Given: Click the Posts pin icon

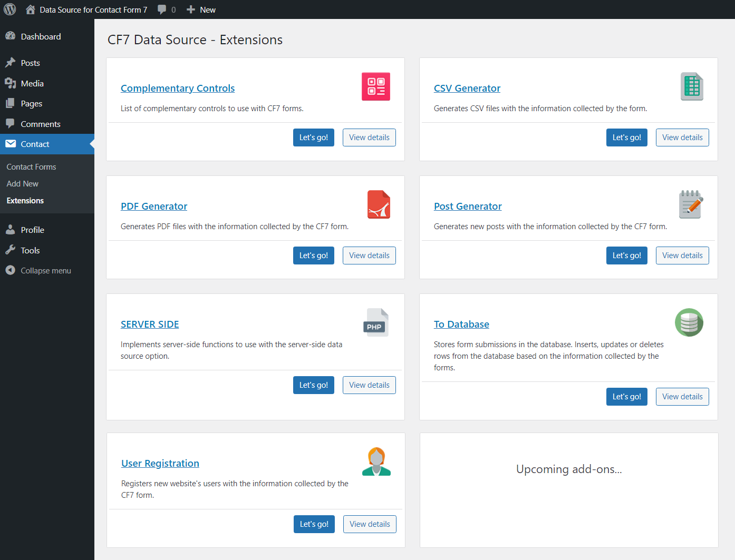Looking at the screenshot, I should pyautogui.click(x=10, y=63).
